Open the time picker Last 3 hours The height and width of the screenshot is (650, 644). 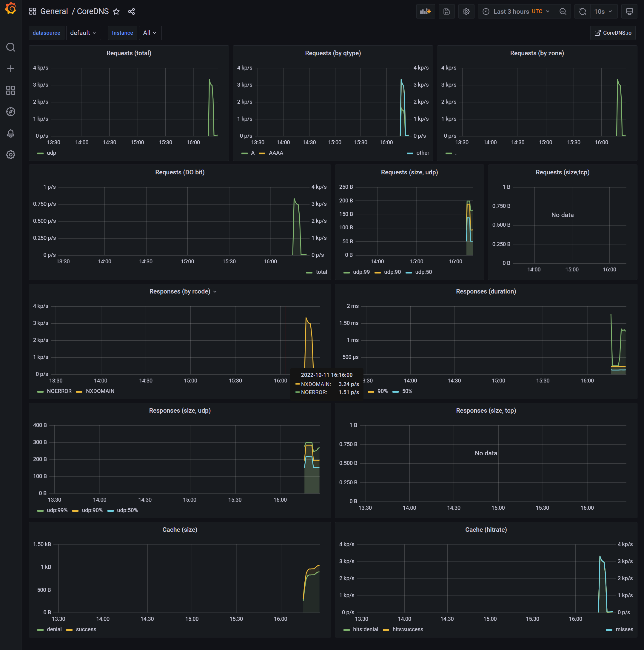516,11
